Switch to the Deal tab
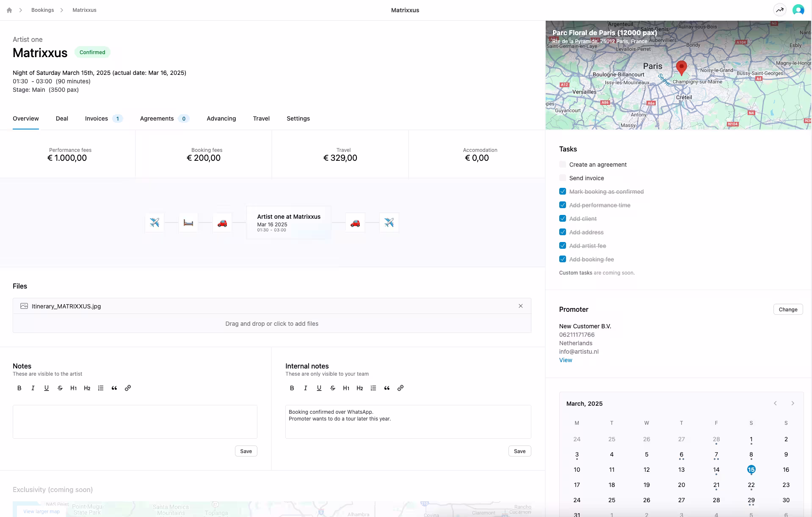812x517 pixels. click(62, 118)
